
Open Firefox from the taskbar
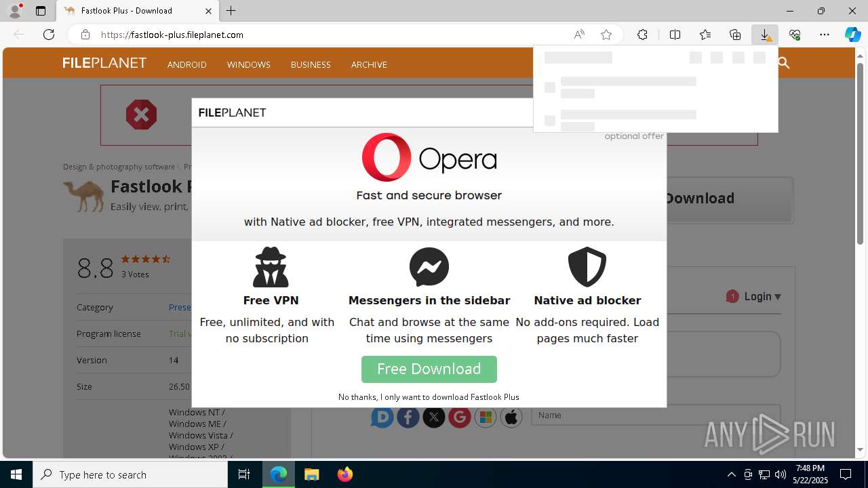(345, 474)
